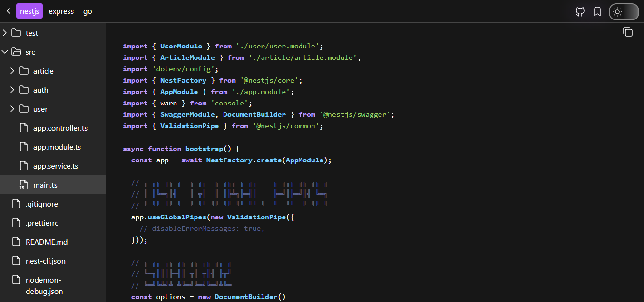Select main.ts file
The width and height of the screenshot is (644, 302).
coord(45,185)
